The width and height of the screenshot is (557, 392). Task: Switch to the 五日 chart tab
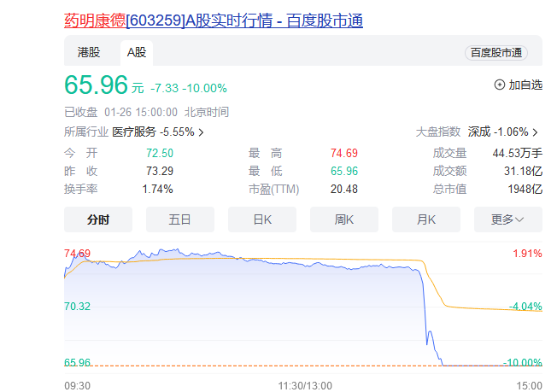[x=180, y=219]
